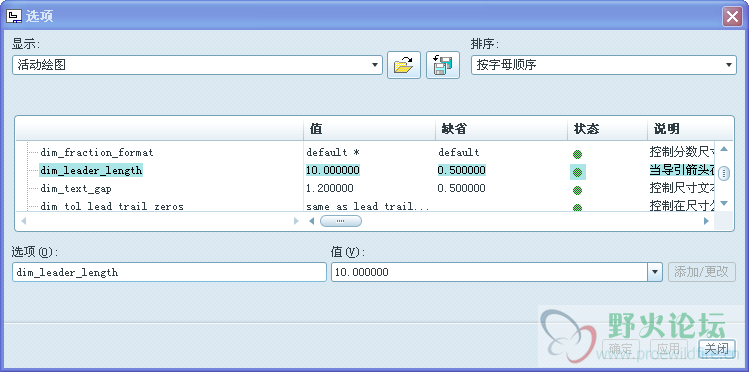This screenshot has width=749, height=372.
Task: Open a configuration file with folder icon
Action: coord(404,65)
